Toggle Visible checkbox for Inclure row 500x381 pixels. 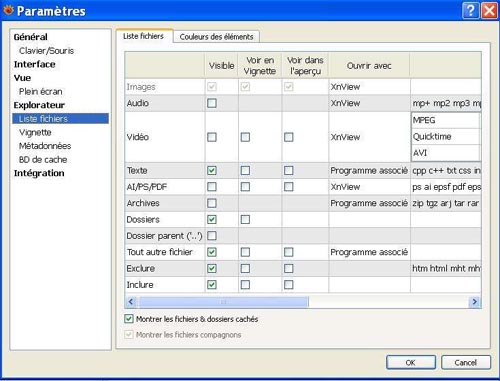[212, 285]
